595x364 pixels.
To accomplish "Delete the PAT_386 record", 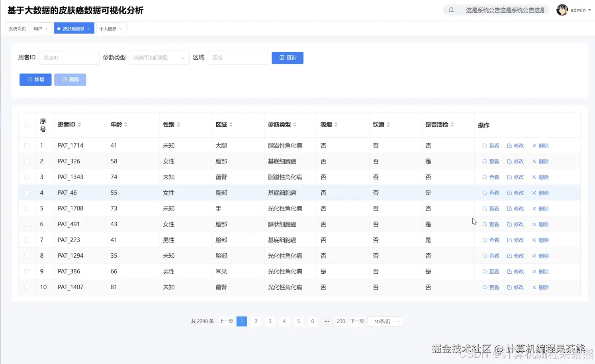I will tap(540, 272).
